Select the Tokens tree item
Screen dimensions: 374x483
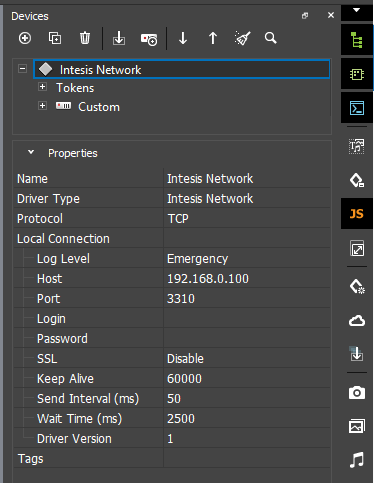(75, 88)
